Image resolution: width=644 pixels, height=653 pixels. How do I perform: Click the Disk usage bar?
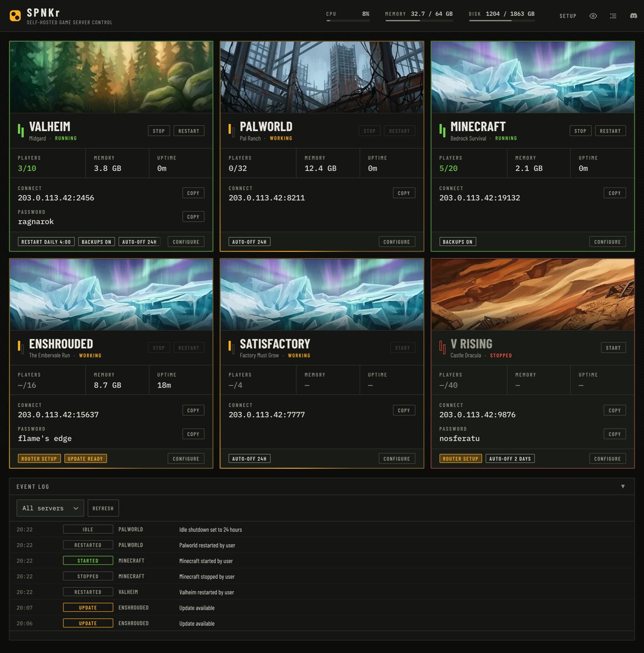[502, 21]
